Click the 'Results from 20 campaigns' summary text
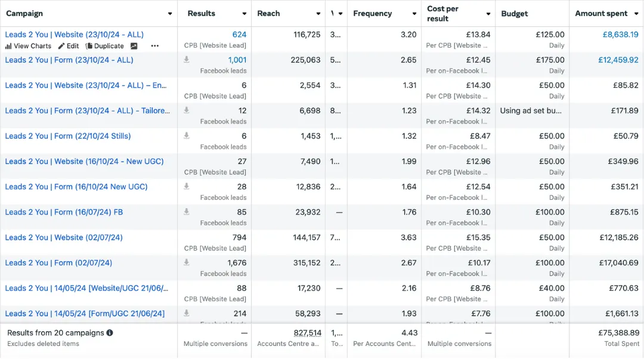Viewport: 644px width, 359px height. pyautogui.click(x=56, y=333)
